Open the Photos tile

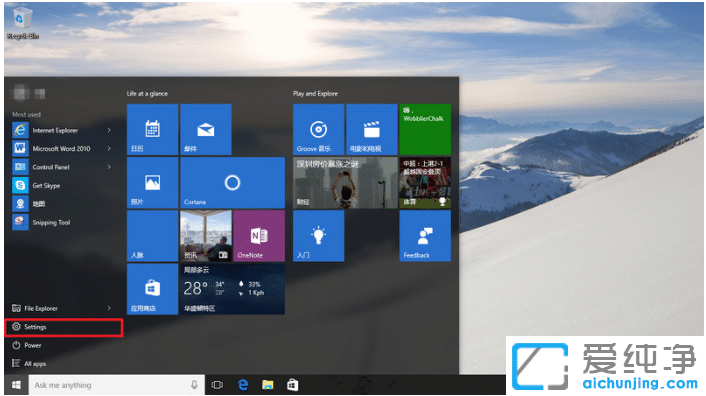tap(152, 183)
